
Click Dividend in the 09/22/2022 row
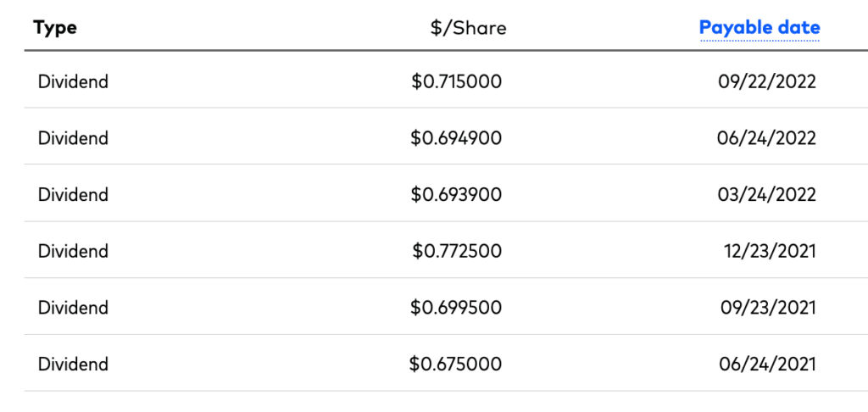[73, 81]
